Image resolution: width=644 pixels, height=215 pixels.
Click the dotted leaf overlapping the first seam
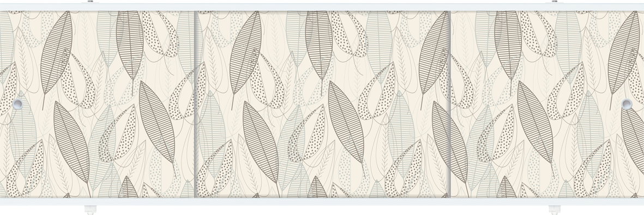187,91
